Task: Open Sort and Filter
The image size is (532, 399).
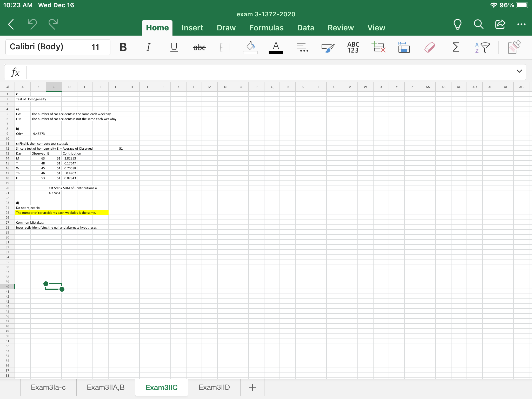Action: pos(482,47)
